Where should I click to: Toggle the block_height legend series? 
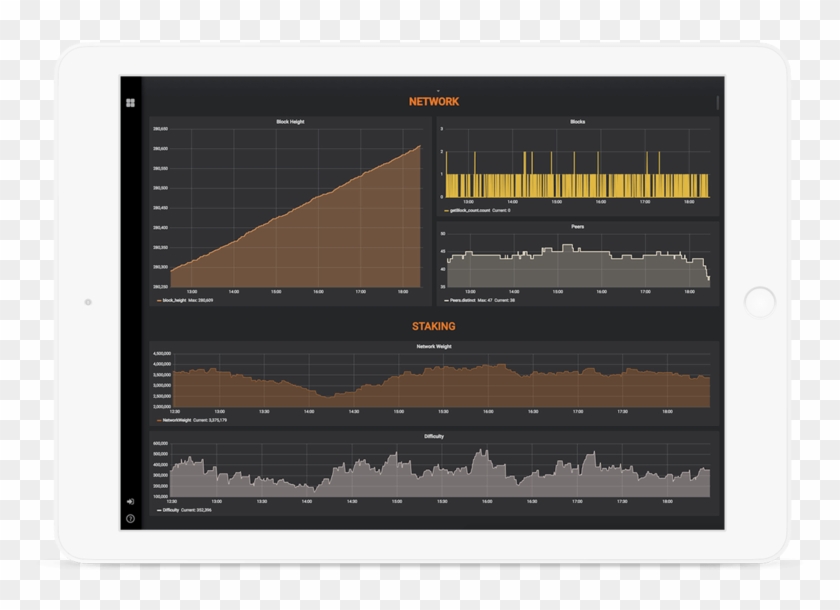(174, 300)
